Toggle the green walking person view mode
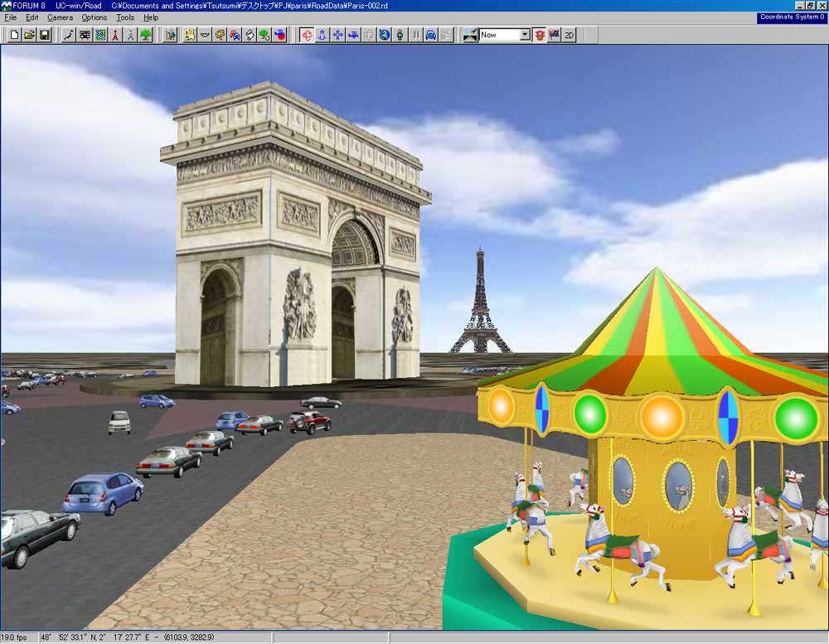 400,35
